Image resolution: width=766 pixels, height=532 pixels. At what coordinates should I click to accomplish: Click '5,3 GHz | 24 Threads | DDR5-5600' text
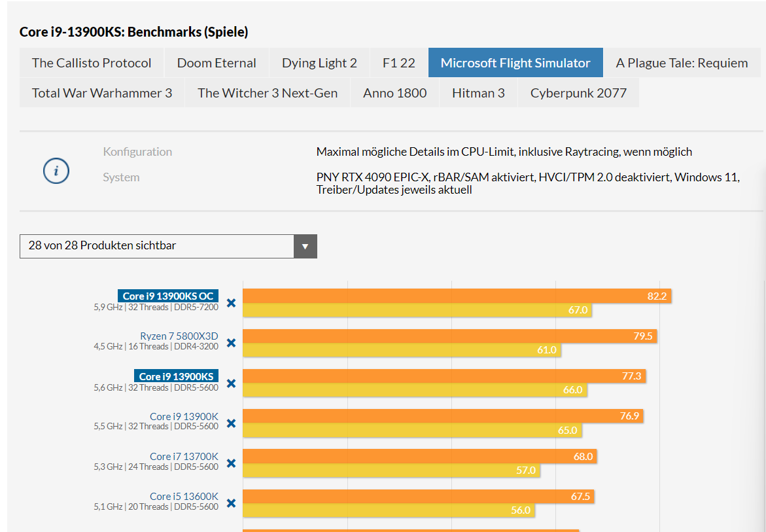[x=156, y=467]
